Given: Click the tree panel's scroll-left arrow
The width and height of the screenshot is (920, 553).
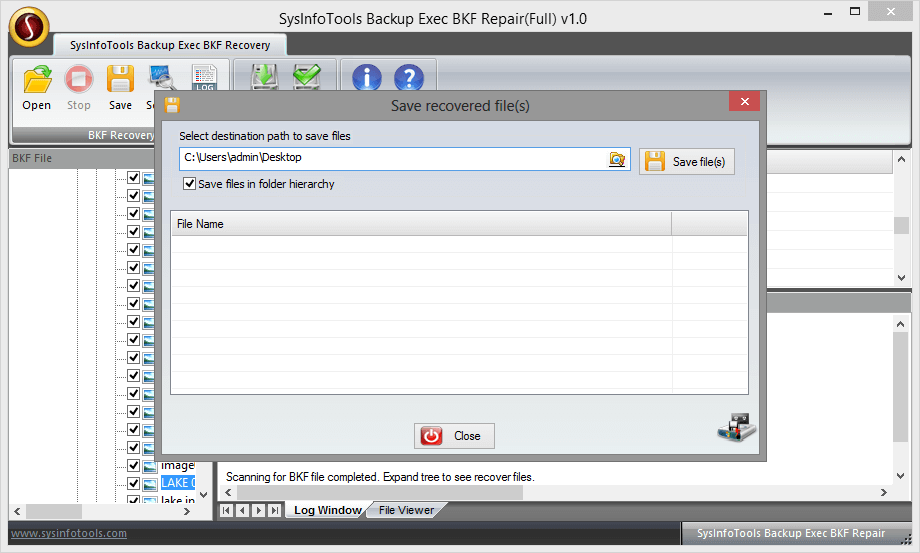Looking at the screenshot, I should pos(17,511).
